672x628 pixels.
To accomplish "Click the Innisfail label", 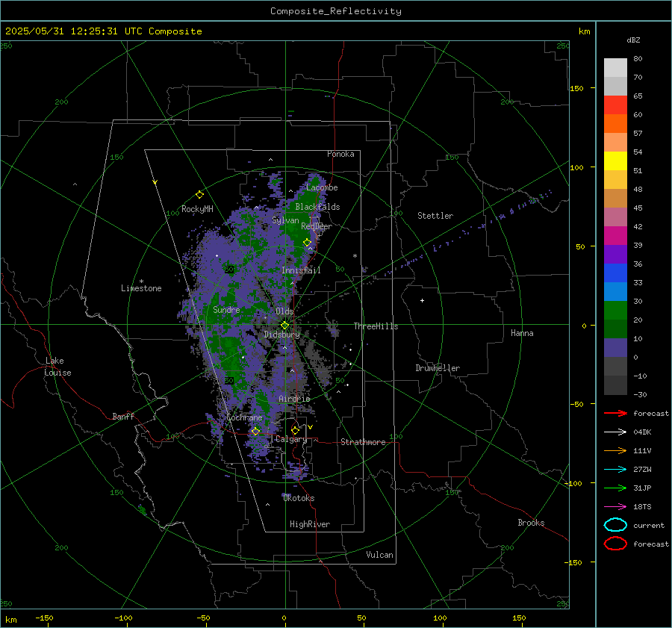I will click(x=301, y=270).
